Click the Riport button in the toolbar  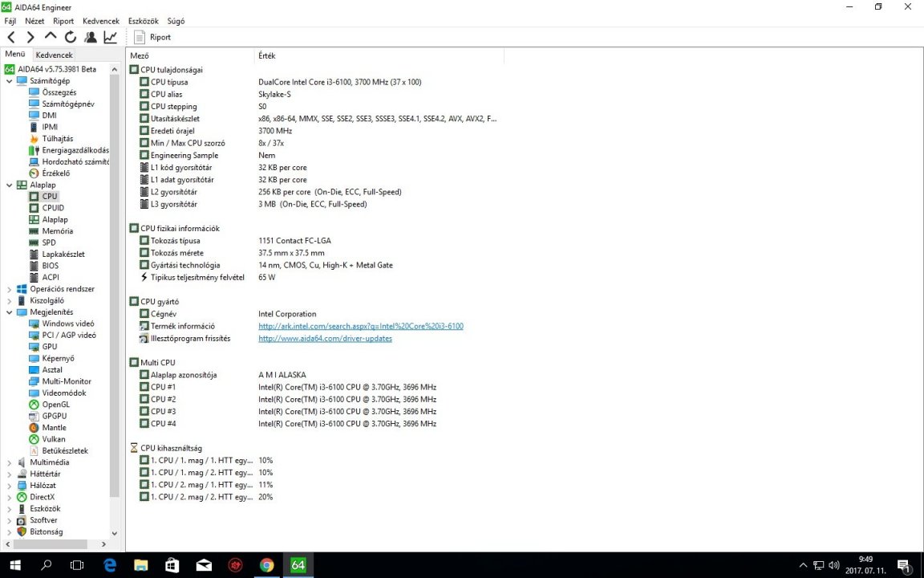coord(152,37)
